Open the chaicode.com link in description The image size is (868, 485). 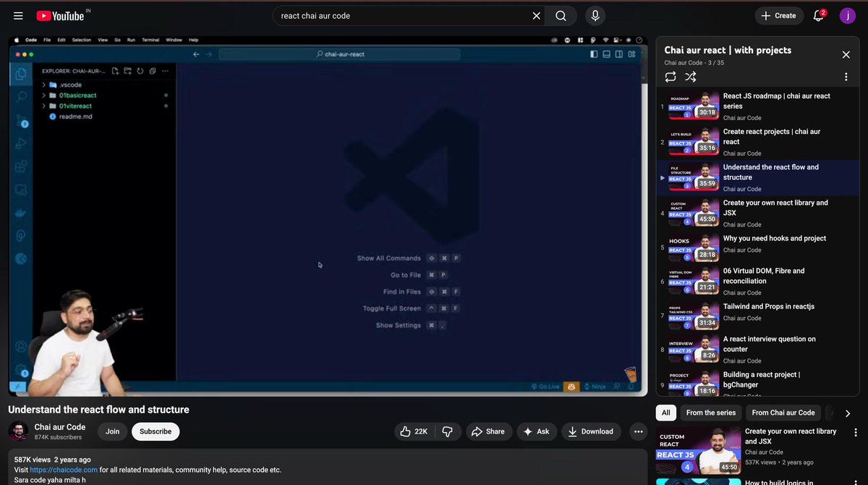point(64,470)
